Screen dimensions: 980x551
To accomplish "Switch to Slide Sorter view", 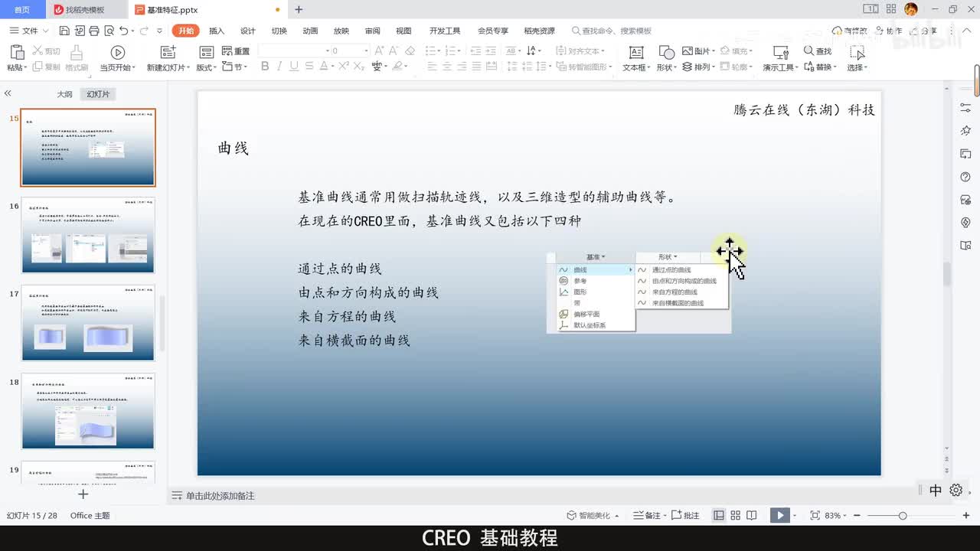I will (736, 516).
